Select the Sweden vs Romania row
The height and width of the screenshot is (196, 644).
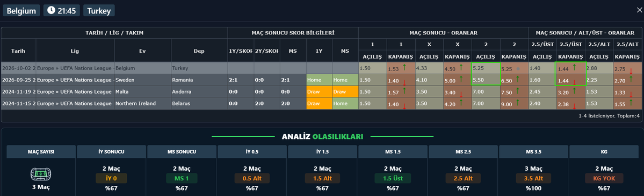pos(322,80)
